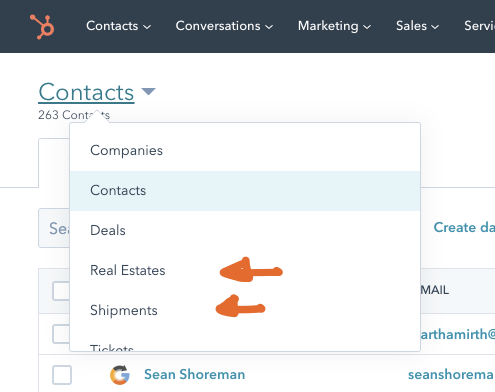Open the Marketing navigation dropdown
This screenshot has width=495, height=392.
[334, 26]
